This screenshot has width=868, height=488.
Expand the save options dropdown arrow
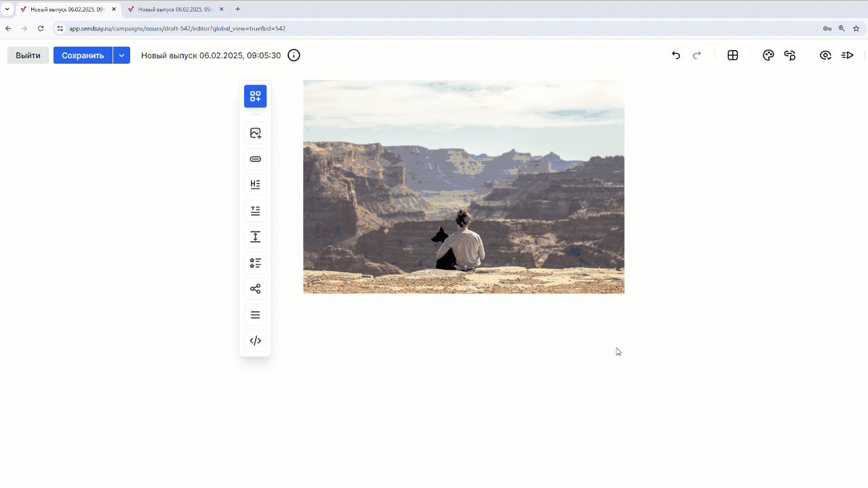(x=121, y=55)
